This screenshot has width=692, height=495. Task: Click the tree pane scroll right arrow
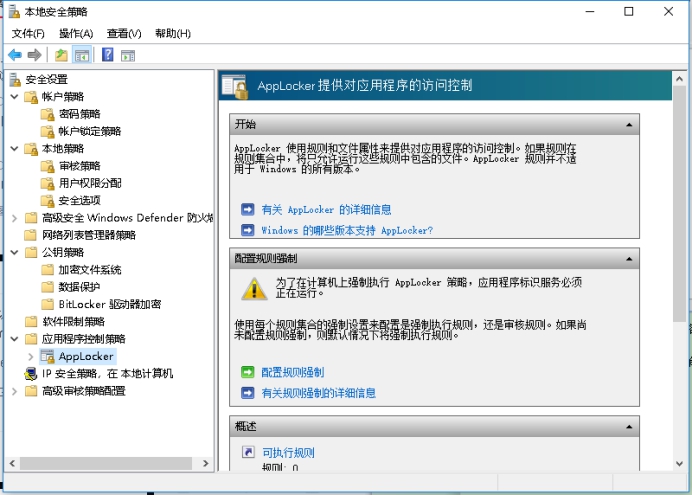[x=205, y=463]
